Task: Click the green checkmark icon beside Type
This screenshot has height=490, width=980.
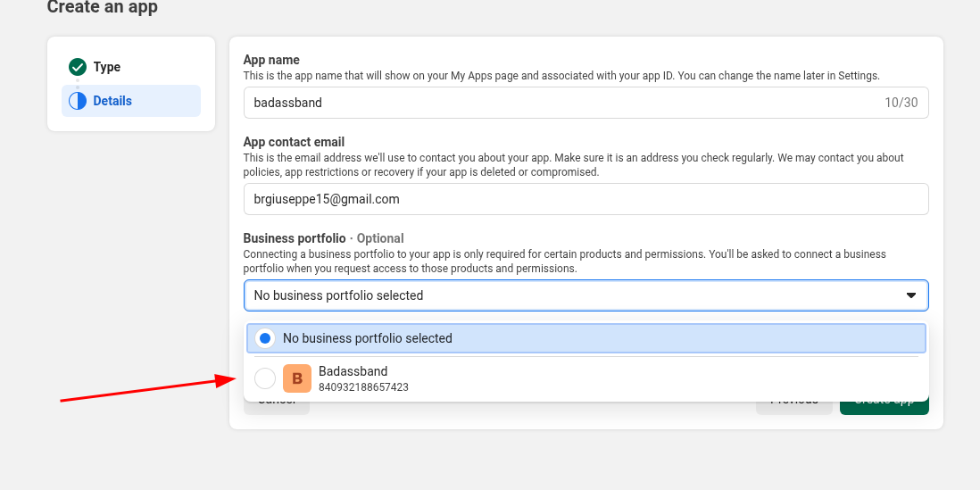Action: [78, 67]
